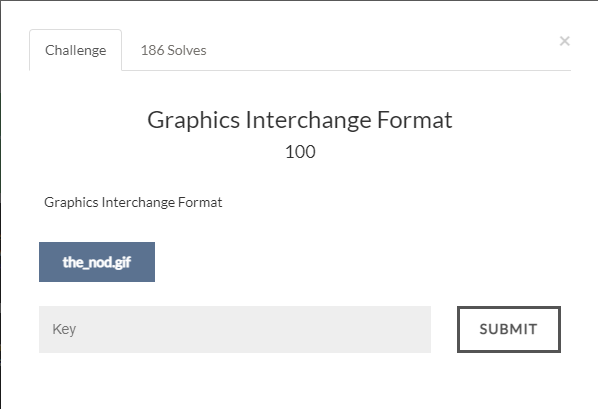598x409 pixels.
Task: Click the SUBMIT button
Action: pyautogui.click(x=509, y=329)
